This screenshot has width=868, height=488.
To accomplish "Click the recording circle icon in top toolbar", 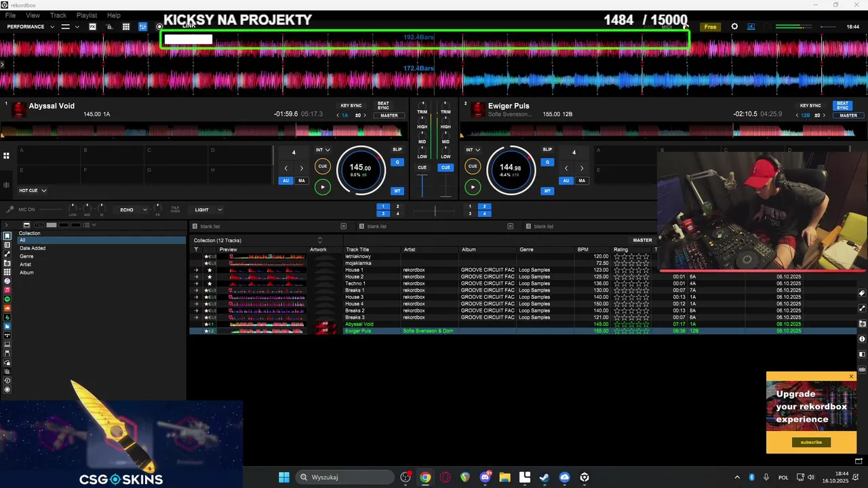I will pyautogui.click(x=159, y=27).
